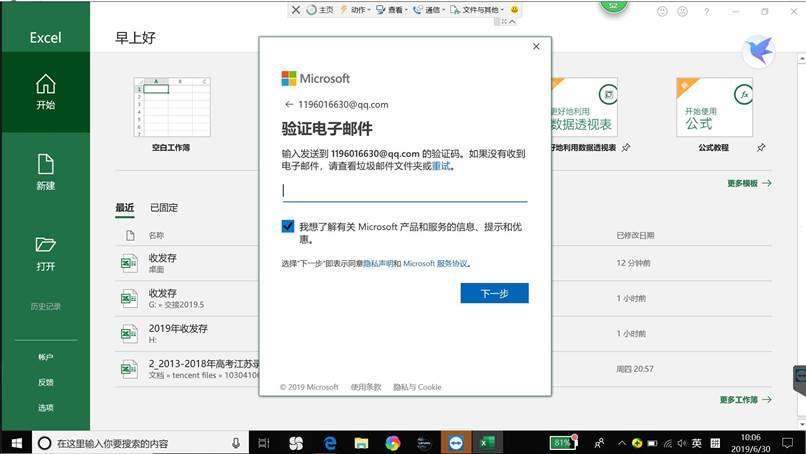This screenshot has height=454, width=806.
Task: Pin the 公式教程 template
Action: (x=761, y=148)
